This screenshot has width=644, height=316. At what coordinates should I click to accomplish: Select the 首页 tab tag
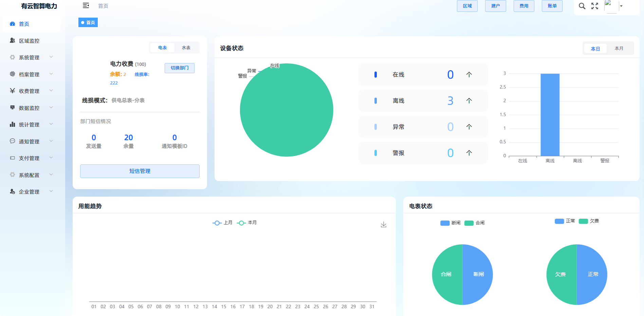pos(88,23)
